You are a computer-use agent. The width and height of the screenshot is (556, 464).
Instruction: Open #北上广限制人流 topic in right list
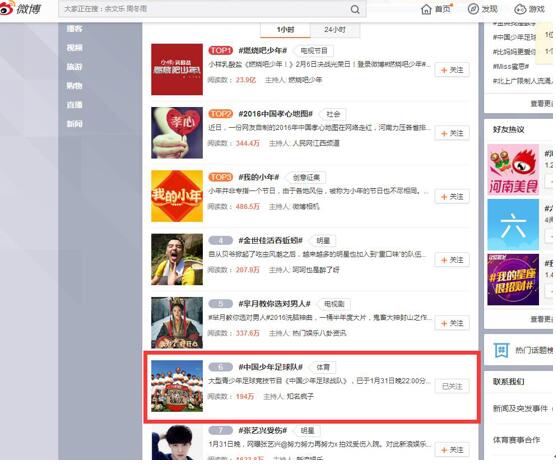522,81
